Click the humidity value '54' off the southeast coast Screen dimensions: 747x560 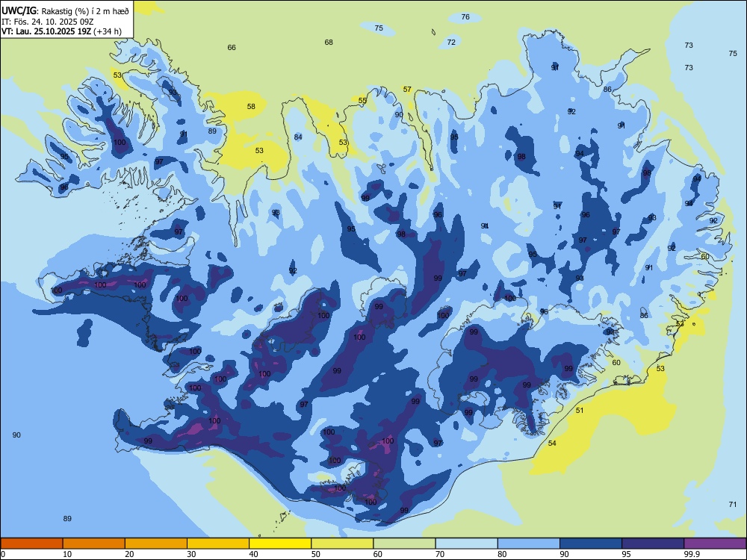pyautogui.click(x=552, y=443)
